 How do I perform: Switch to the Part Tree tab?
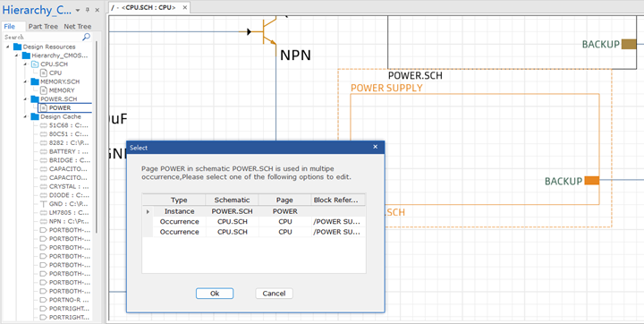click(x=43, y=26)
